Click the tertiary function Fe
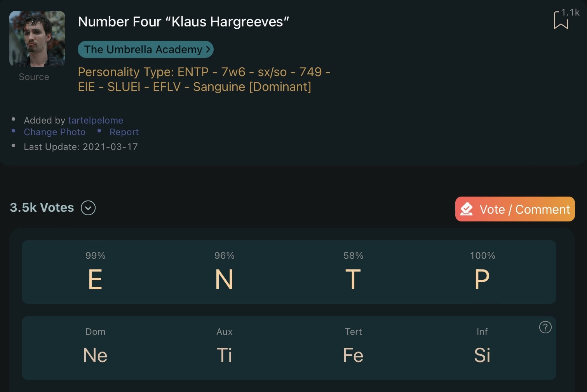Image resolution: width=587 pixels, height=392 pixels. coord(353,355)
